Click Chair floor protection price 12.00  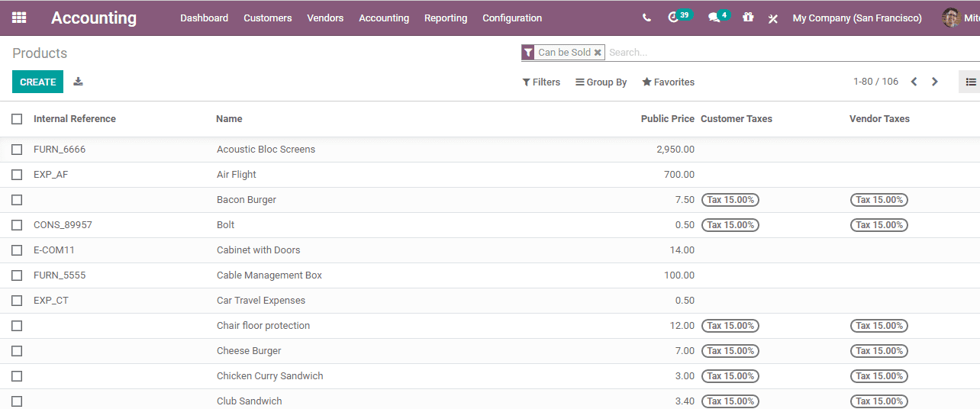point(682,326)
